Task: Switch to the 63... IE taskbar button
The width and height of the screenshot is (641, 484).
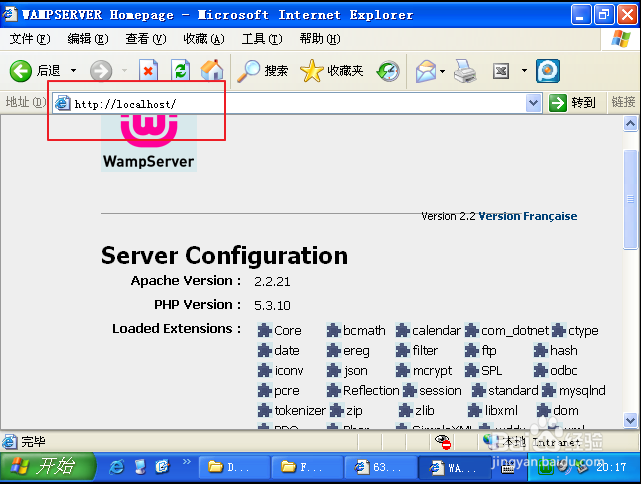Action: (x=381, y=467)
